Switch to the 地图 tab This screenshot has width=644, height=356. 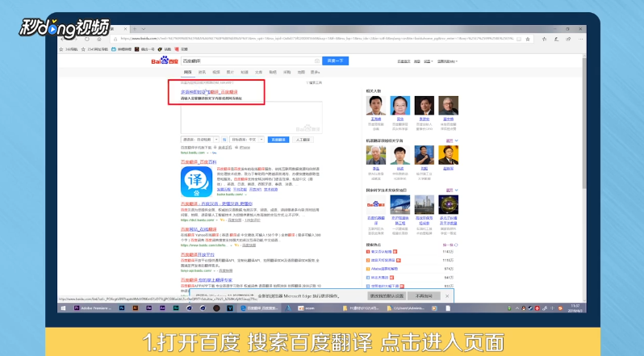click(301, 72)
